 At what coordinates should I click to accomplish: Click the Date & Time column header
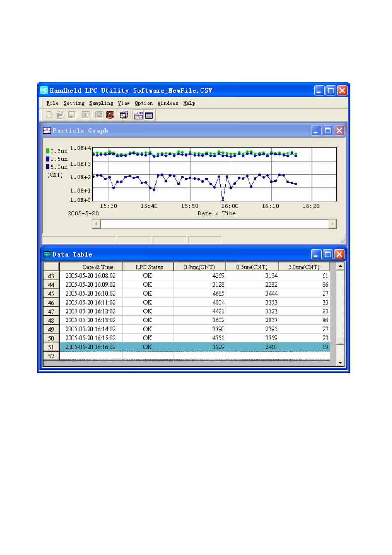click(x=91, y=267)
